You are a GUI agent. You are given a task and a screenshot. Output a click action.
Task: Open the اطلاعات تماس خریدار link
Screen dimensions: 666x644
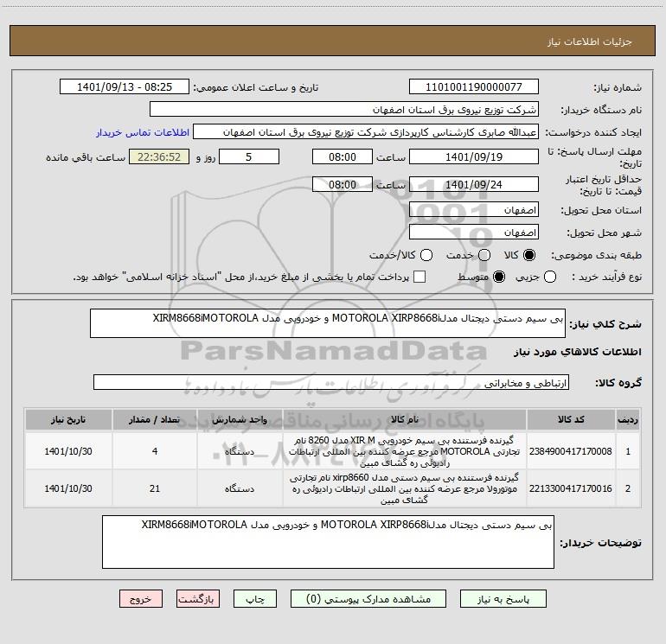[143, 132]
